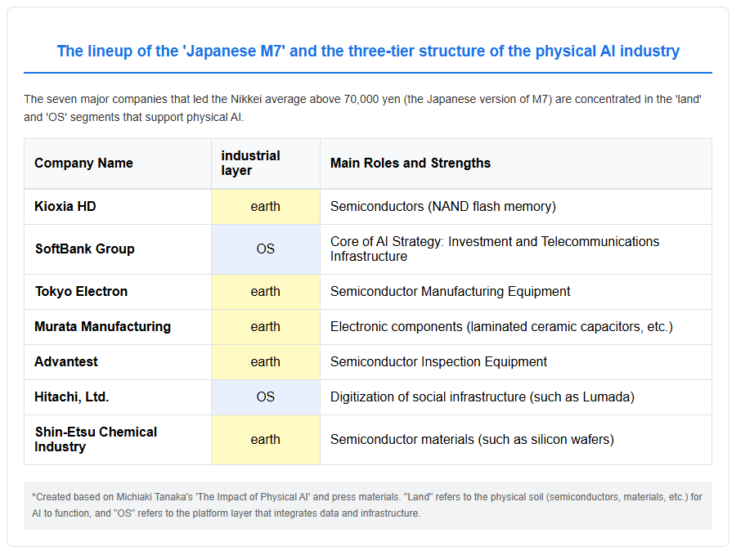Click the industrial layer column header
Viewport: 736px width, 560px height.
[266, 164]
